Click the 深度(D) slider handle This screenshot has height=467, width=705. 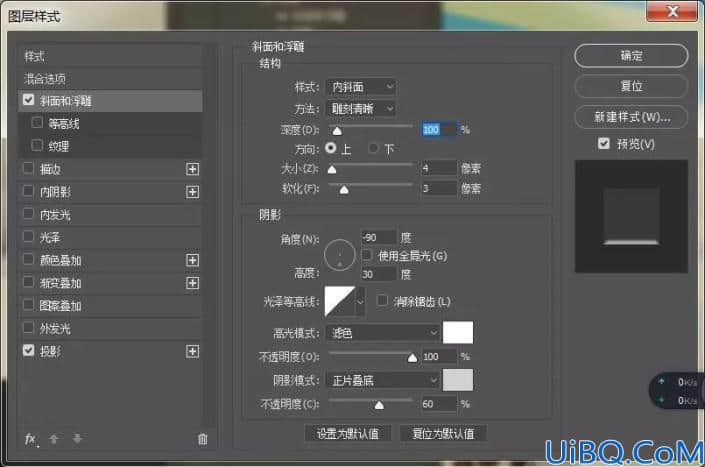(x=337, y=131)
